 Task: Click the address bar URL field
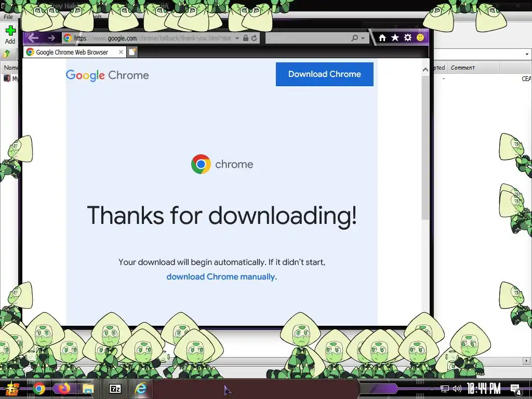point(152,38)
